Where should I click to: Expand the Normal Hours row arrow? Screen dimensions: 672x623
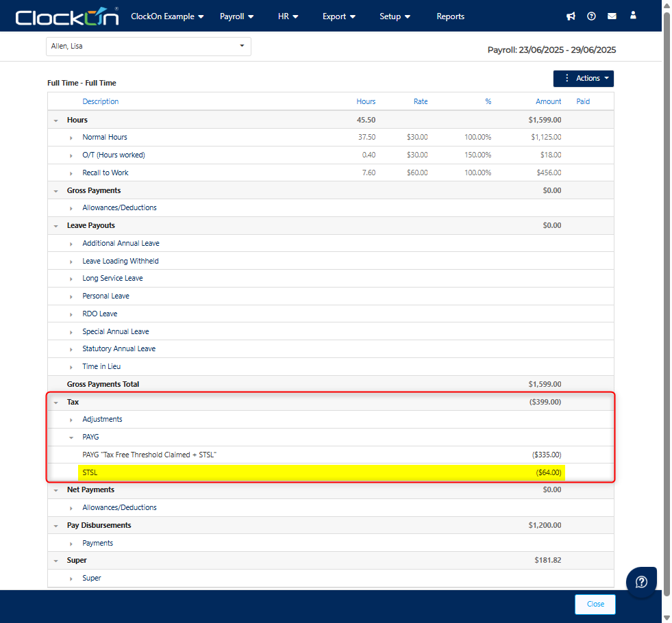[71, 138]
